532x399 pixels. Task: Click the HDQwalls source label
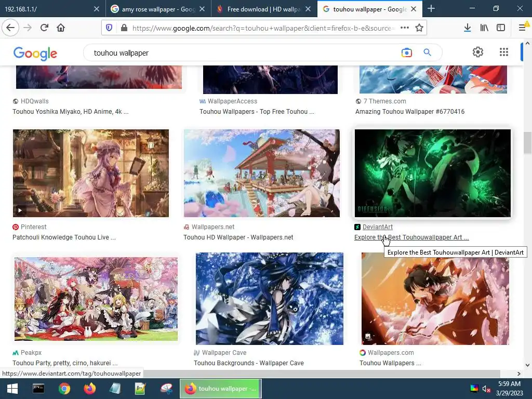click(35, 101)
